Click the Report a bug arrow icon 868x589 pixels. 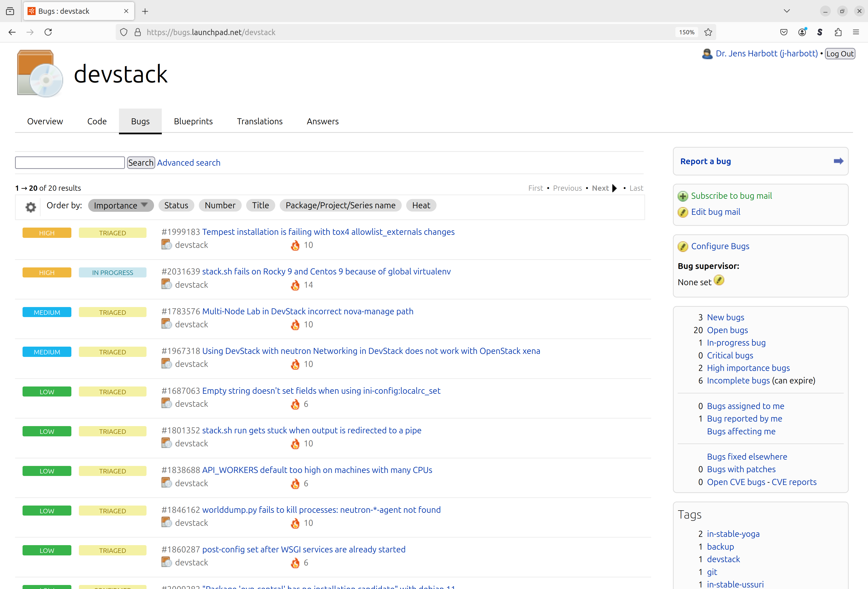pos(838,161)
